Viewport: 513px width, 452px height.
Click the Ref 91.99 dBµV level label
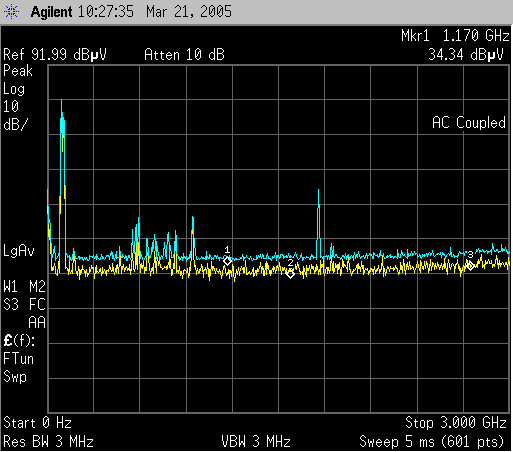55,55
